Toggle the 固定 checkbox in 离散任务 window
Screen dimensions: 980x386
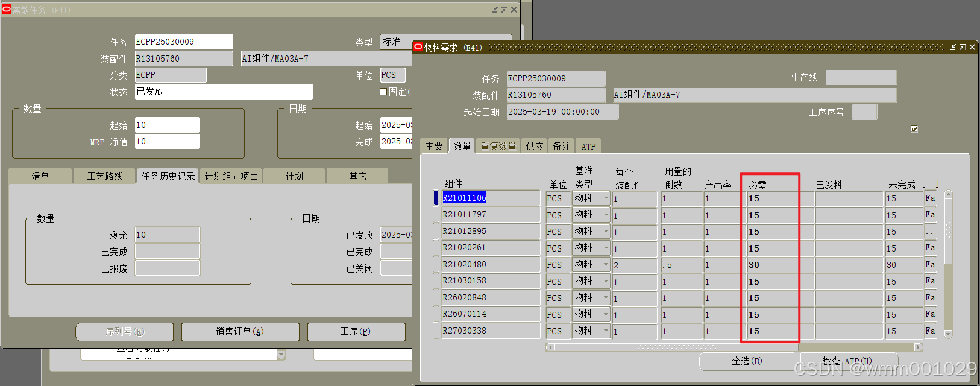pyautogui.click(x=383, y=92)
